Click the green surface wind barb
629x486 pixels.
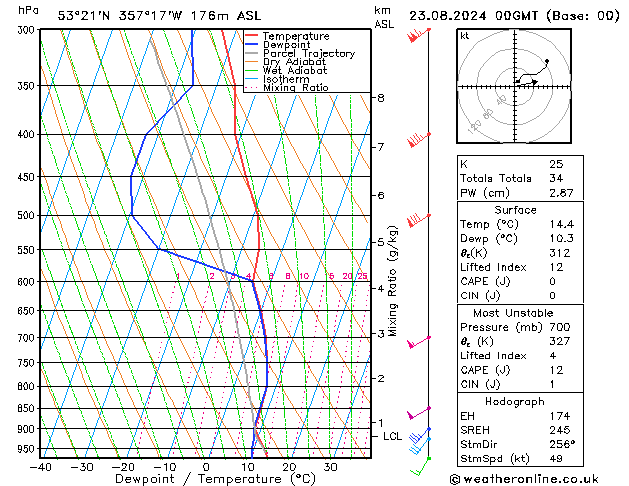420,467
